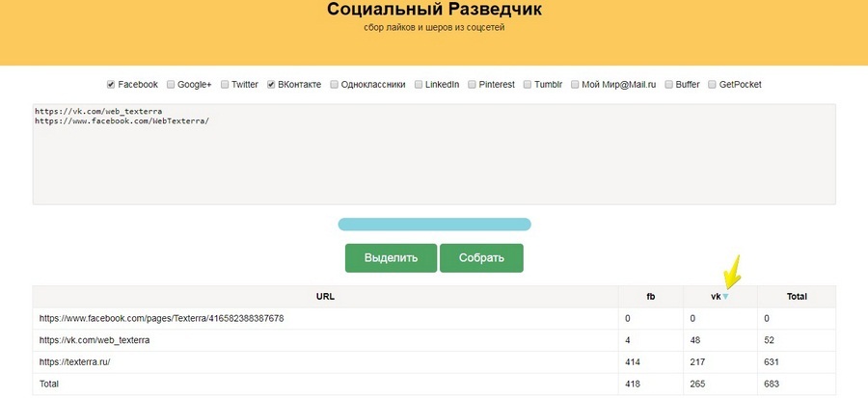
Task: Click subtitle сбор лайков и шеров из соцсетей
Action: click(x=434, y=27)
